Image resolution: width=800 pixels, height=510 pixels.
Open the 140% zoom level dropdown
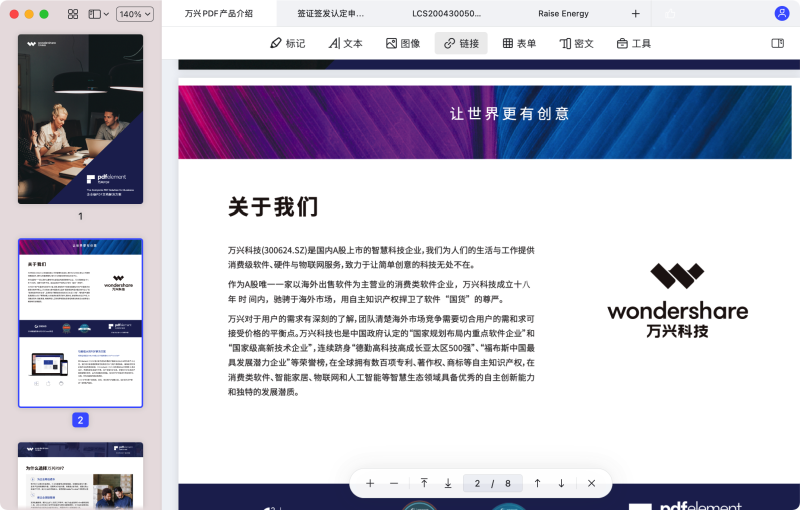click(135, 14)
